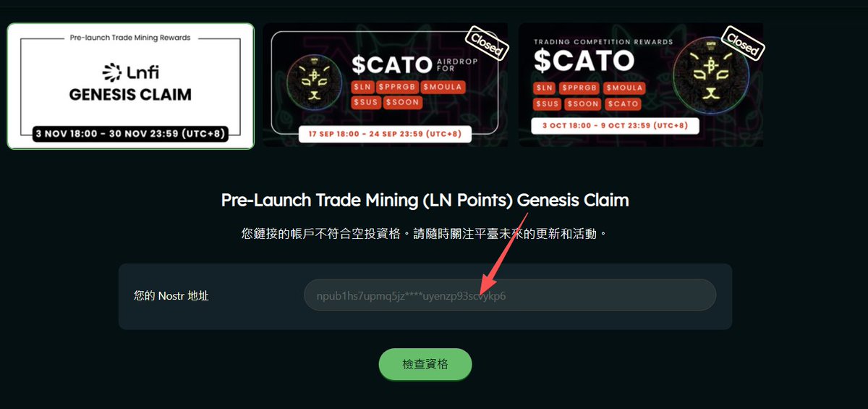Click the red $CATO tag in Trading Competition banner
The image size is (868, 409).
(x=623, y=104)
